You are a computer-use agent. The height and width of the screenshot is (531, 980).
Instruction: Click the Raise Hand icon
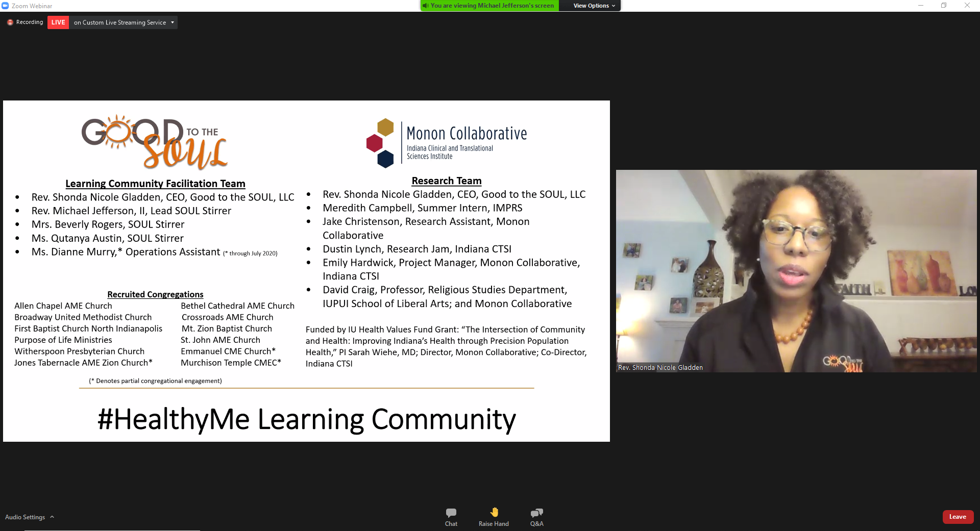tap(494, 512)
